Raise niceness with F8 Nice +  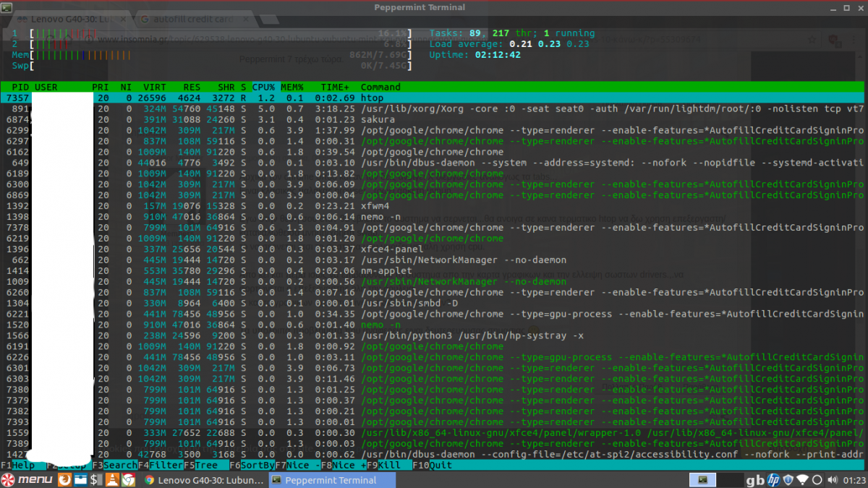click(342, 465)
